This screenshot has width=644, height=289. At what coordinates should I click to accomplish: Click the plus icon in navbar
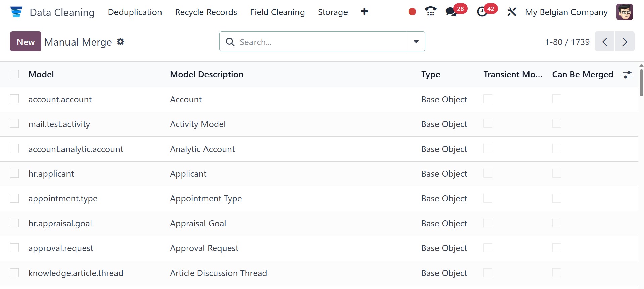pyautogui.click(x=364, y=12)
